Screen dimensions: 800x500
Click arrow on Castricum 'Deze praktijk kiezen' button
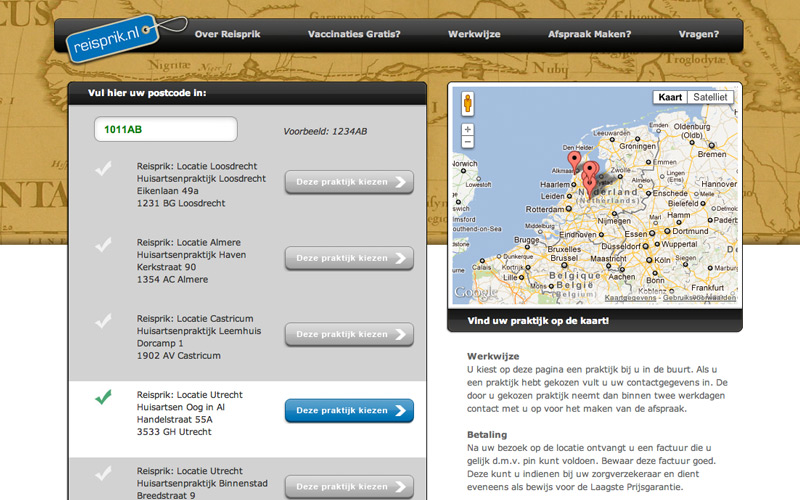click(x=401, y=335)
